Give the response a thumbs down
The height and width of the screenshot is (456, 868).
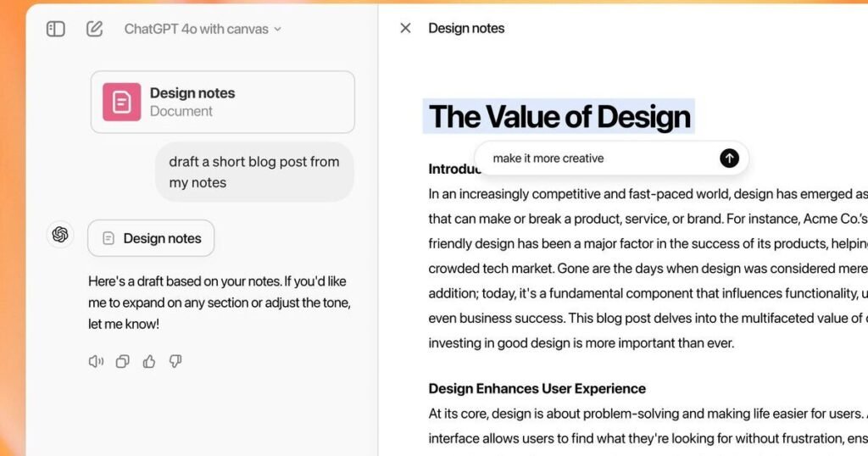pos(175,361)
